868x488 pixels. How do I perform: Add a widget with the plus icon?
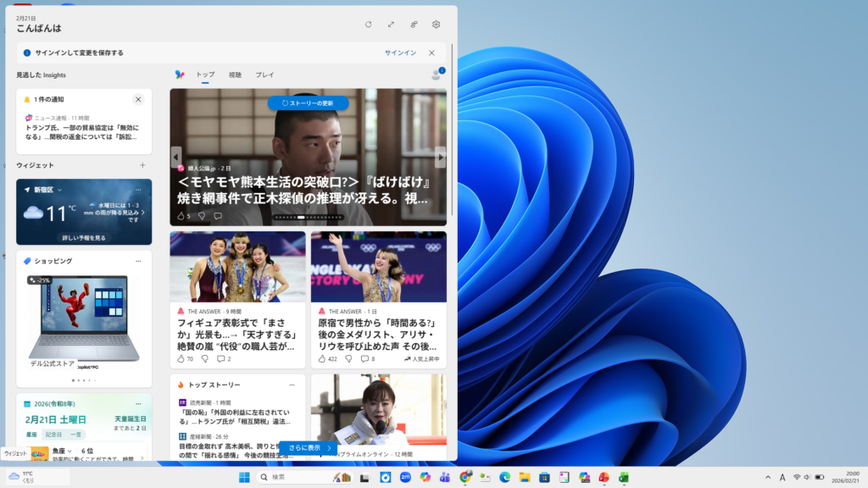click(142, 165)
